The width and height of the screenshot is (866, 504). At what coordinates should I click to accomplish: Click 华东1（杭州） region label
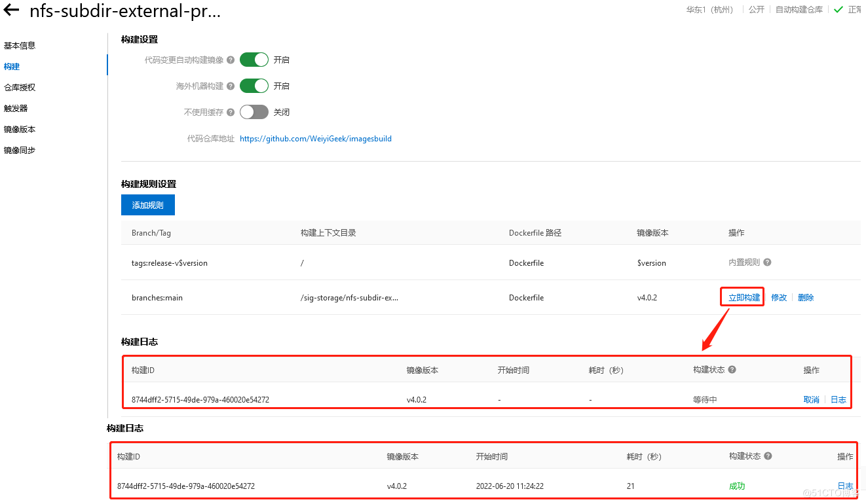coord(710,10)
